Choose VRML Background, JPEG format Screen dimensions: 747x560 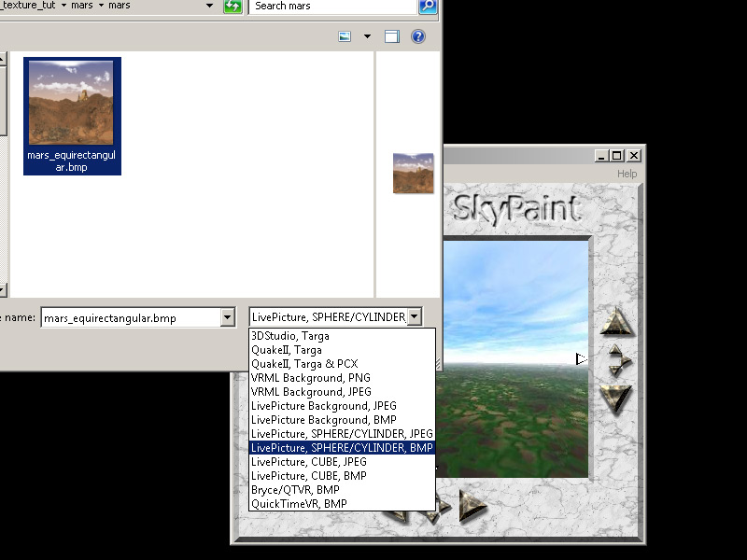[342, 392]
